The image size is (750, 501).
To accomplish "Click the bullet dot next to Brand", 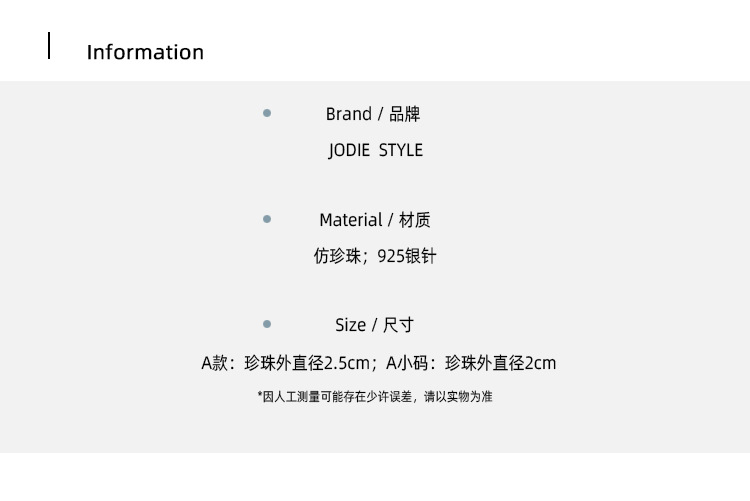I will pyautogui.click(x=267, y=113).
